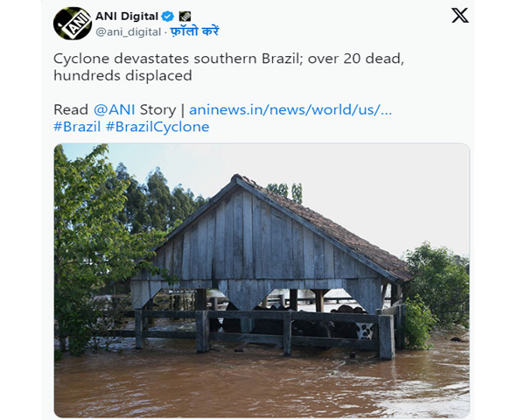The height and width of the screenshot is (420, 525).
Task: Follow the aninews.in story link
Action: click(290, 109)
